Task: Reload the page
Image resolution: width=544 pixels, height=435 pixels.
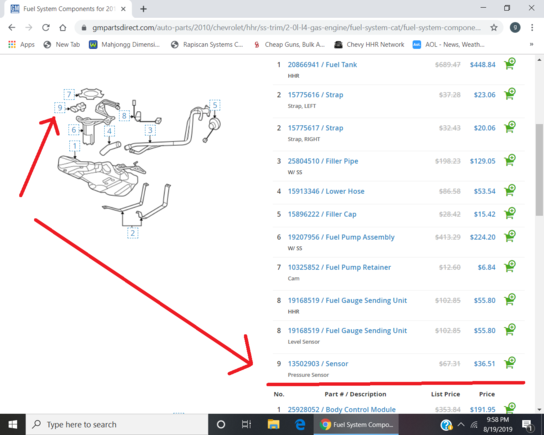Action: [46, 27]
